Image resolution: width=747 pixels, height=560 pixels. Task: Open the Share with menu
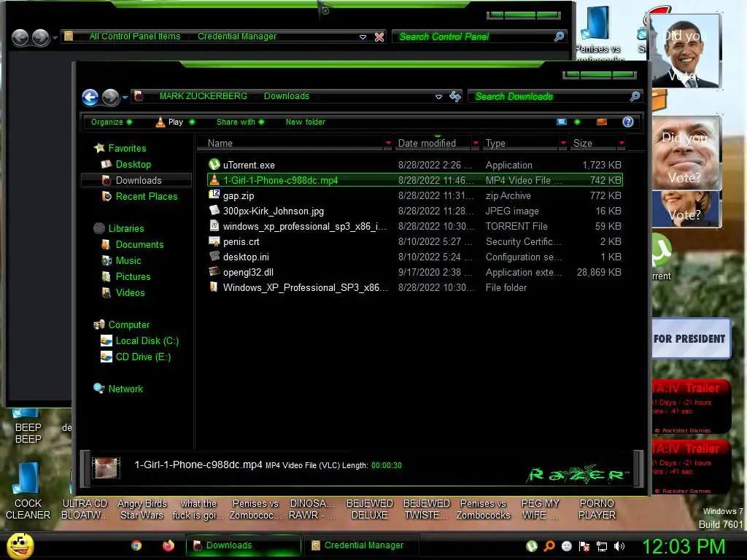[x=240, y=122]
